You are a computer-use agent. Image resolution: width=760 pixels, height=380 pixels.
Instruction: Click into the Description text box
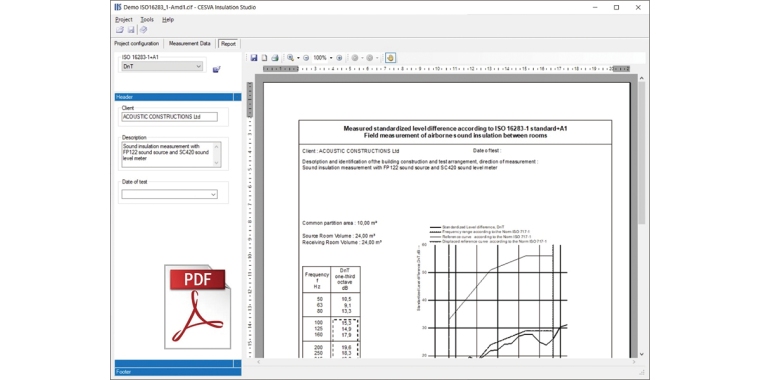[167, 155]
